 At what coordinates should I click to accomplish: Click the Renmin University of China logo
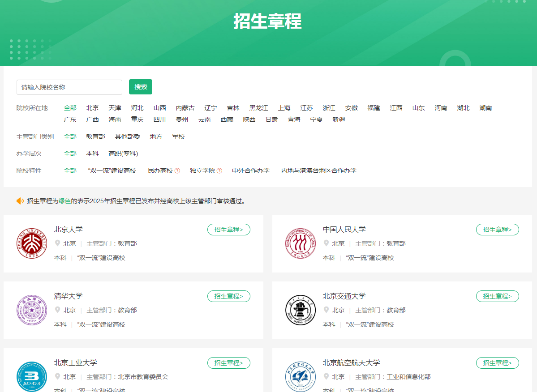click(x=301, y=243)
